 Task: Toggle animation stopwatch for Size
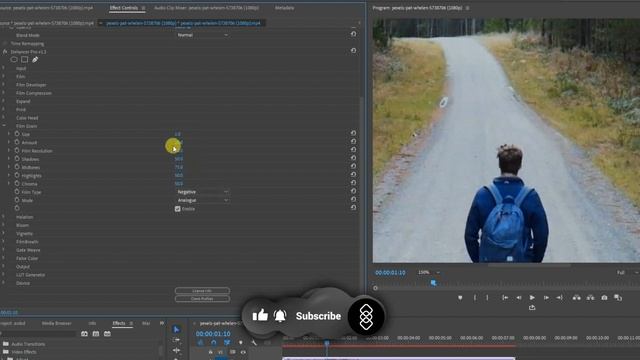17,134
